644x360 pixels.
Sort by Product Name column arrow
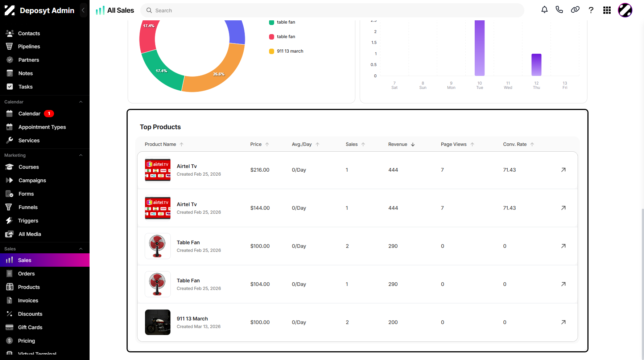point(182,144)
